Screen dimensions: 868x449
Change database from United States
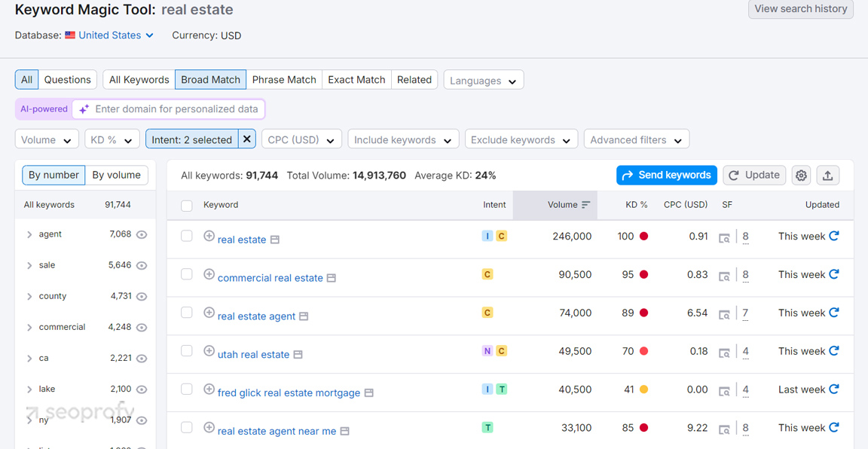point(116,35)
